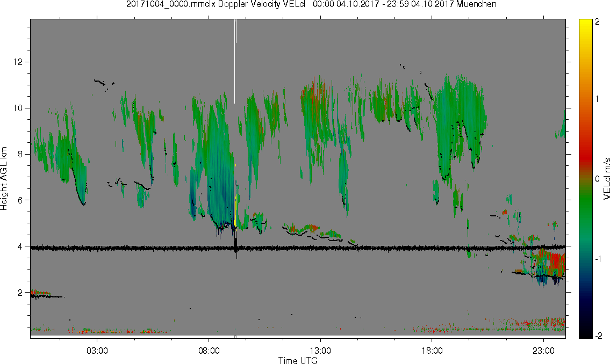Click the colorbar tick label "0"
The width and height of the screenshot is (610, 364).
[x=598, y=179]
